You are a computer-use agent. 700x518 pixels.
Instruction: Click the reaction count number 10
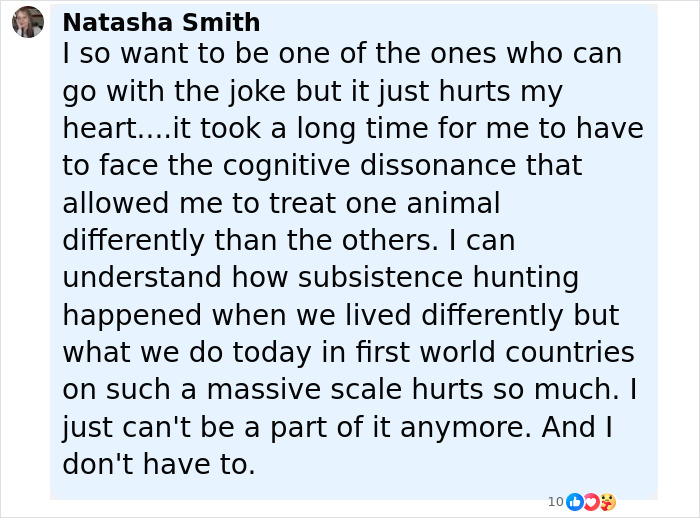556,502
